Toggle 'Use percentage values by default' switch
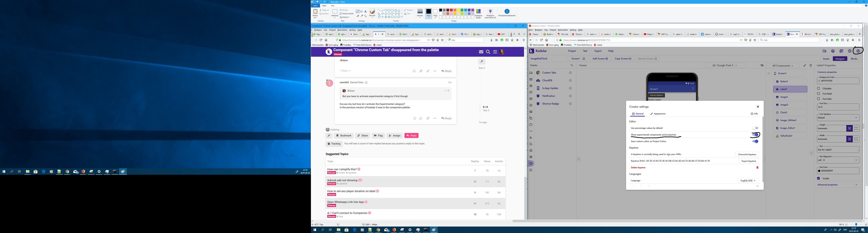The width and height of the screenshot is (868, 233). click(x=755, y=128)
